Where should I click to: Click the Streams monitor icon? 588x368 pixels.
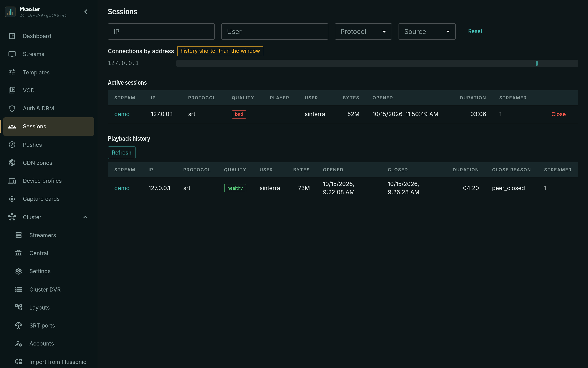12,54
